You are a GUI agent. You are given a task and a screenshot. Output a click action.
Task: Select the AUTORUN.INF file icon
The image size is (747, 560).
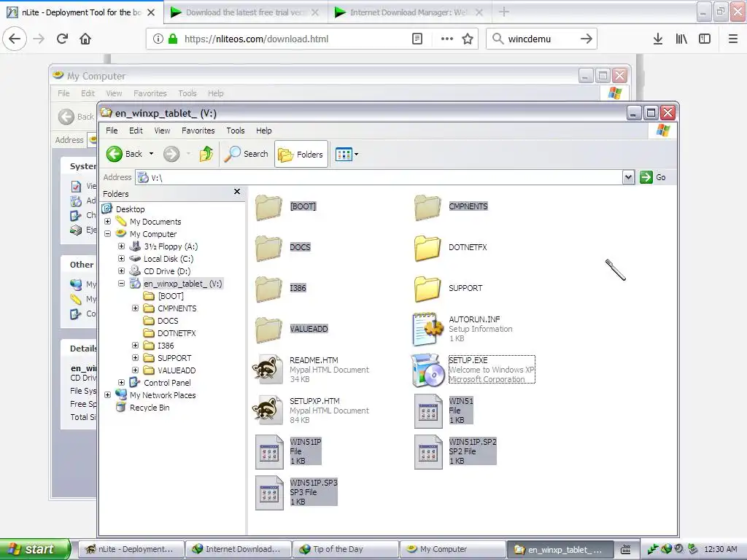427,329
